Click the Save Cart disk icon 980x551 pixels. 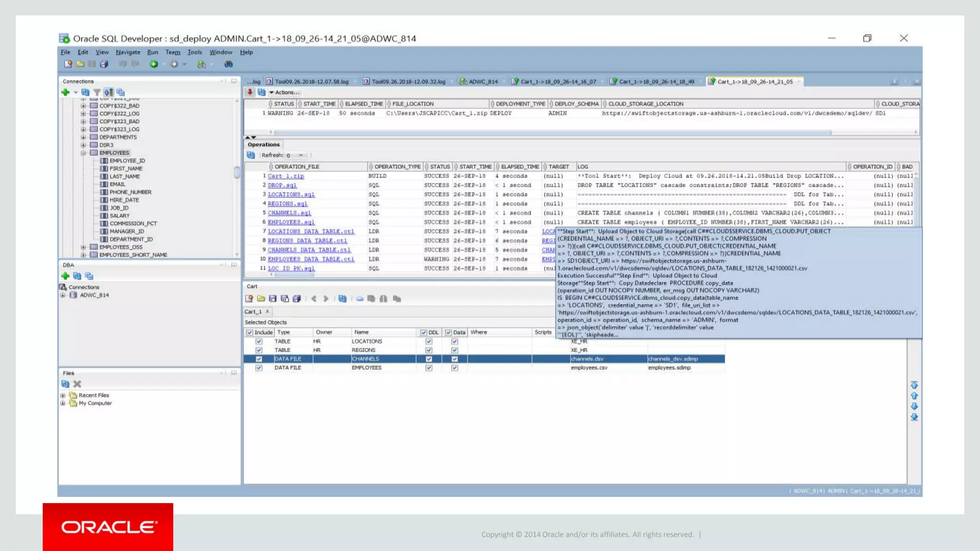[273, 298]
